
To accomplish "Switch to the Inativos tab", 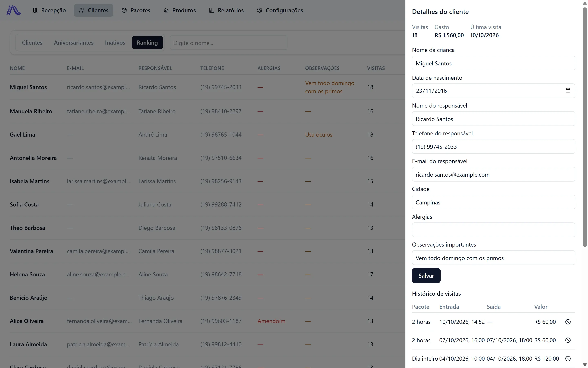I will 115,43.
